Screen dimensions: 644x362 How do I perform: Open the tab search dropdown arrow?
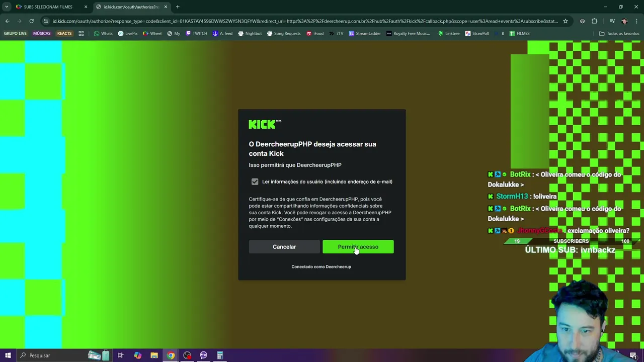(7, 7)
